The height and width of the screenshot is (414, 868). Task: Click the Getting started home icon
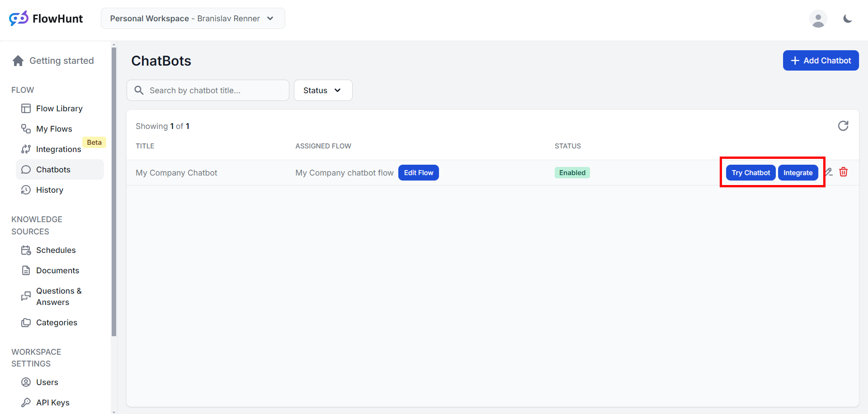(18, 61)
